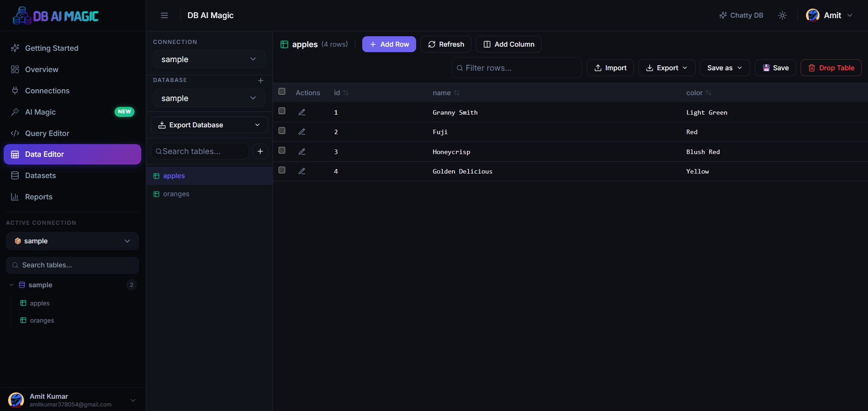Image resolution: width=868 pixels, height=411 pixels.
Task: Click the DB AI Magic logo
Action: (x=56, y=16)
